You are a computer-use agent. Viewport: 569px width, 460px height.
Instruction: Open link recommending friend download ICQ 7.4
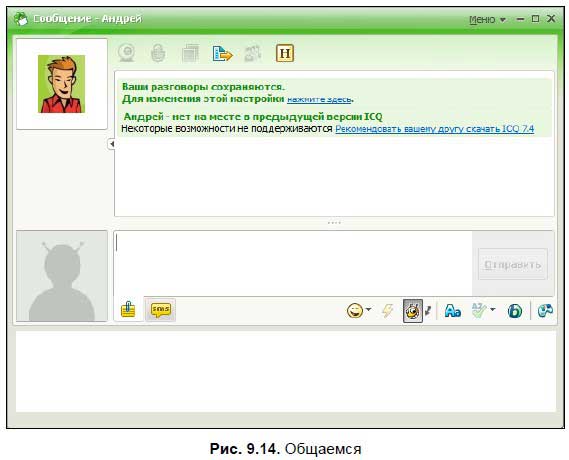(x=434, y=129)
